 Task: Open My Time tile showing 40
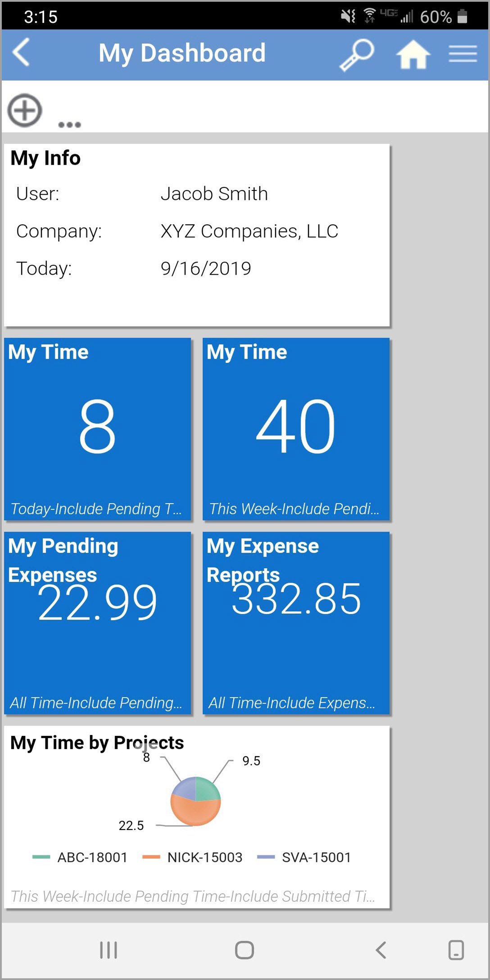(296, 429)
